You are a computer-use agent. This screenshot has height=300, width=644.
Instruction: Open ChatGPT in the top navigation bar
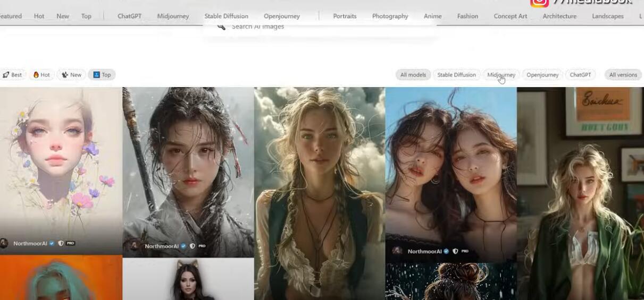[x=130, y=16]
